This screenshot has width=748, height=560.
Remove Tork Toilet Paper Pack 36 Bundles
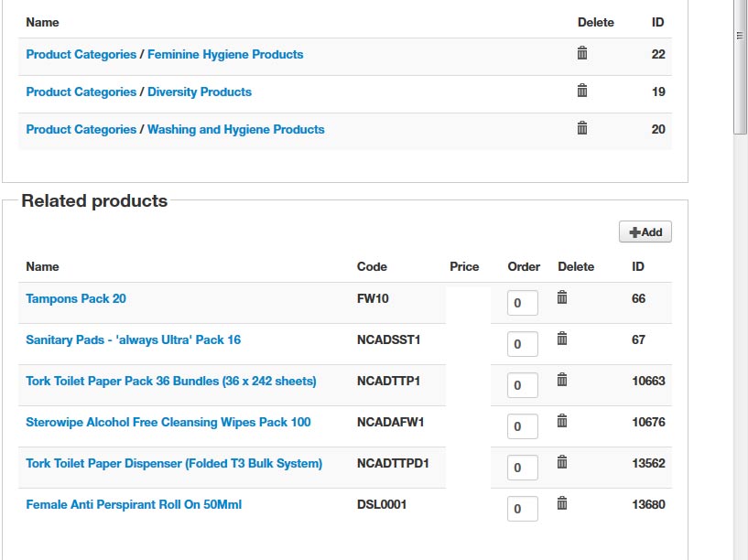(562, 380)
